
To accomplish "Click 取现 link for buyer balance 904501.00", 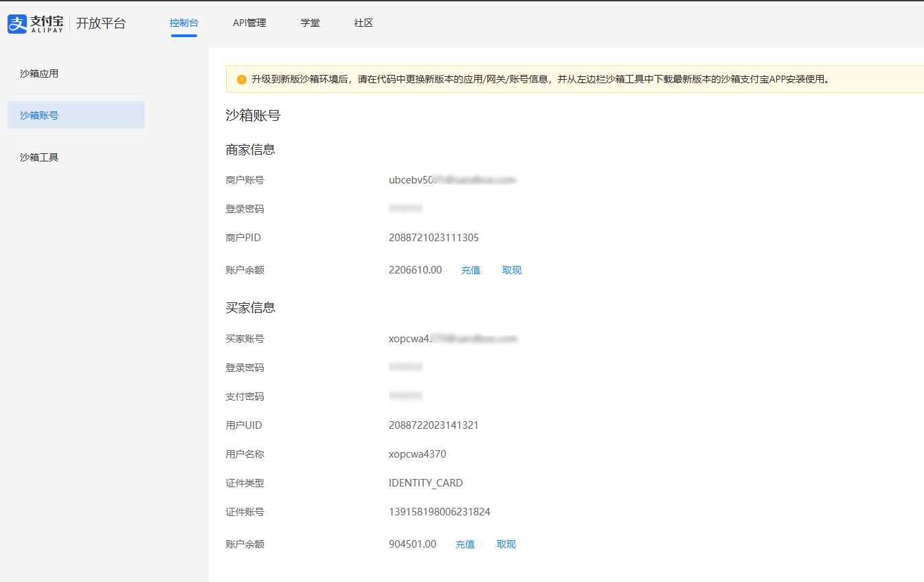I will tap(506, 544).
